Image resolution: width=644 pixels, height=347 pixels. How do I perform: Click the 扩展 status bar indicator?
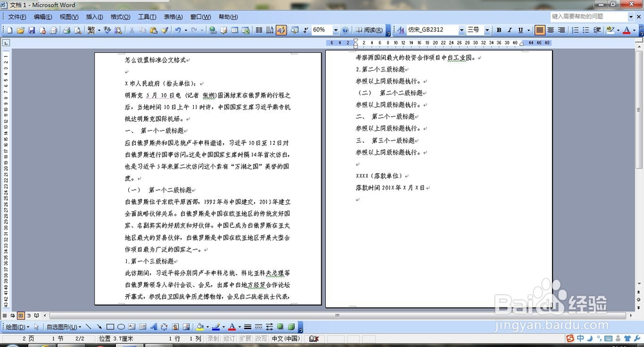point(245,339)
